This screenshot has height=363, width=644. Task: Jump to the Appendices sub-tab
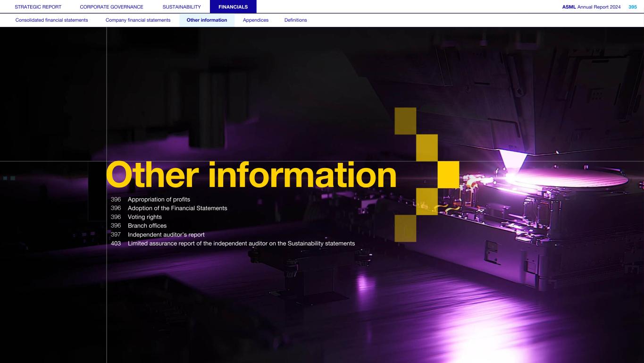(x=255, y=20)
